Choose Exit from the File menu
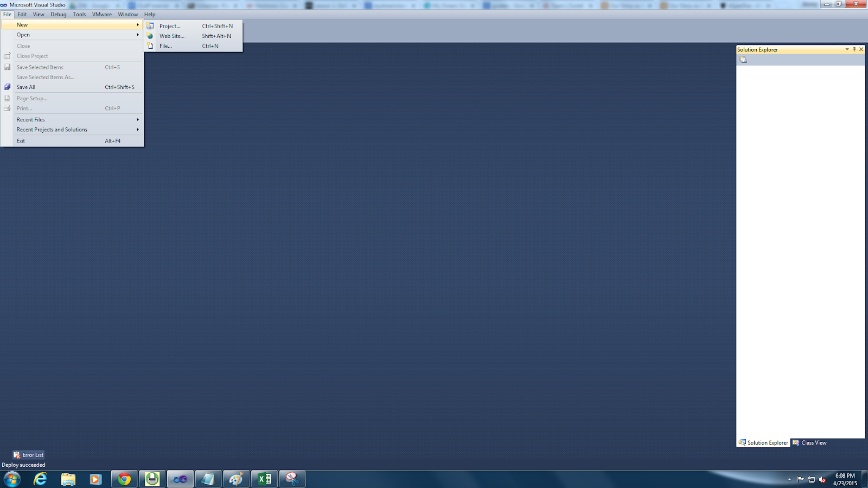Screen dimensions: 868x488 click(x=72, y=141)
